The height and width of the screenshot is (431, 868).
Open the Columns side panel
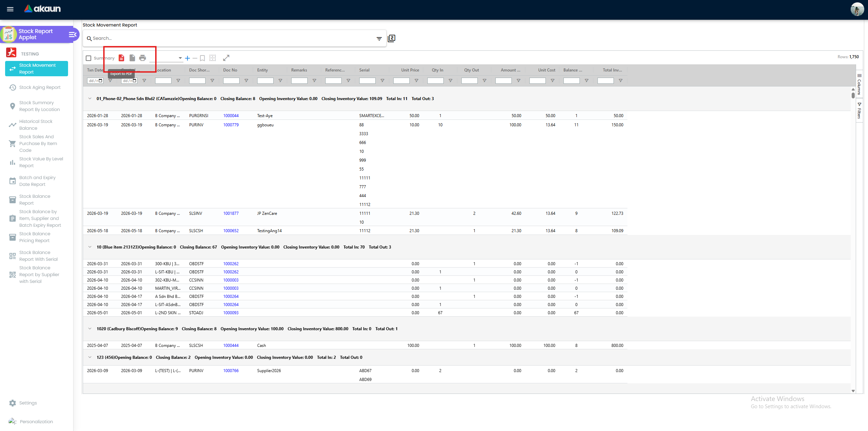click(859, 84)
